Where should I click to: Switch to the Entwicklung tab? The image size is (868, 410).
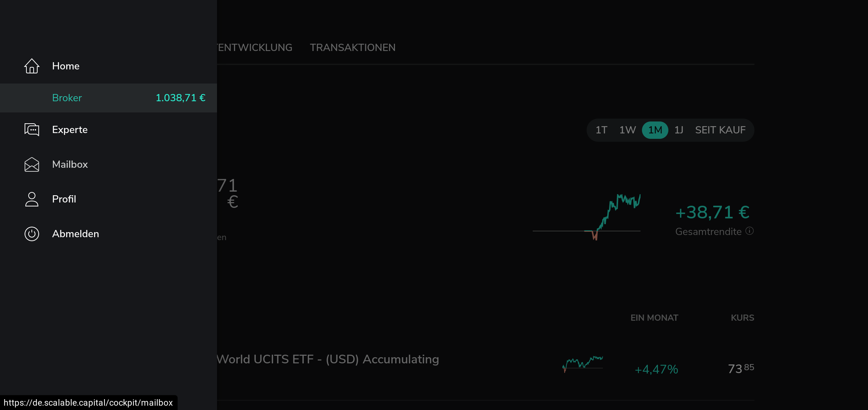tap(255, 47)
